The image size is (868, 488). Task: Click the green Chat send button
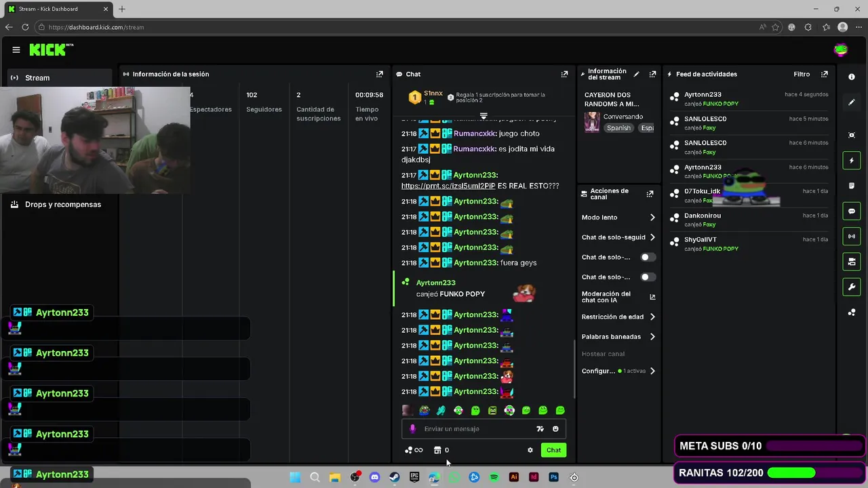(x=553, y=450)
